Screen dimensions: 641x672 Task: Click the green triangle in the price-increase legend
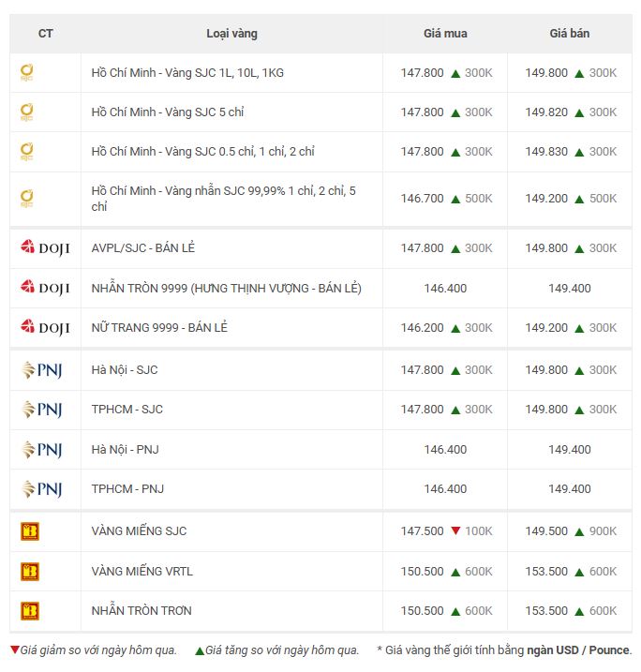pos(199,650)
